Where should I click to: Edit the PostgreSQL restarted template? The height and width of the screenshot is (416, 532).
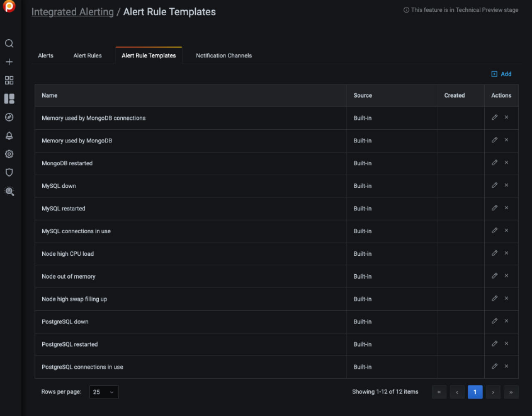494,344
